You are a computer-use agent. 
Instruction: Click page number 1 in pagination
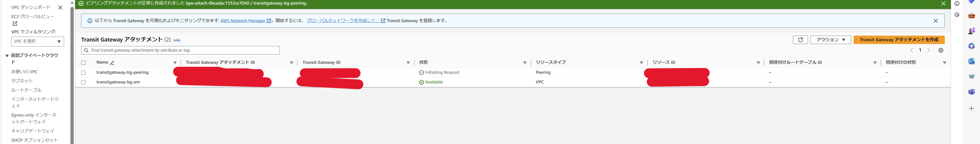coord(920,50)
